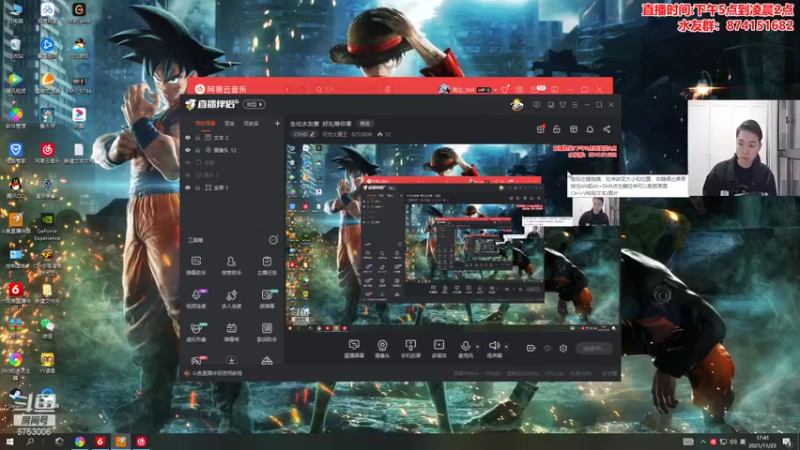Click the record video icon next to the settings gear
The image size is (800, 450).
531,348
